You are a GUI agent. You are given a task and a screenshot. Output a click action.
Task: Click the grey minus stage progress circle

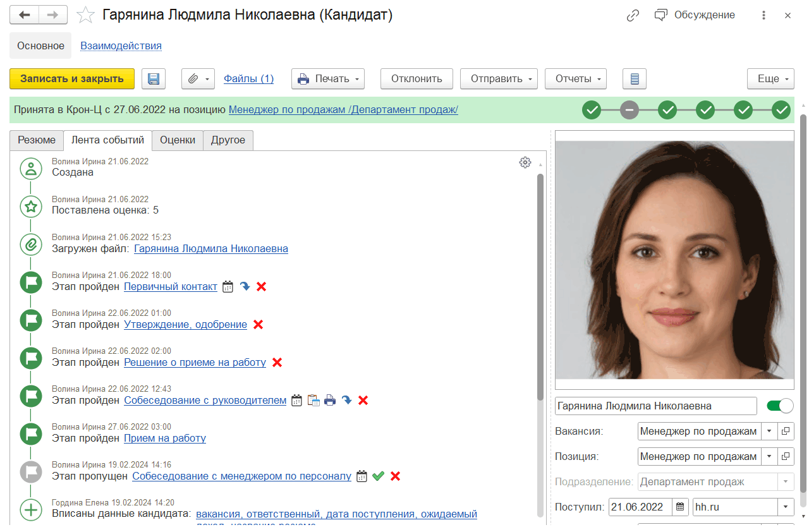pos(629,110)
